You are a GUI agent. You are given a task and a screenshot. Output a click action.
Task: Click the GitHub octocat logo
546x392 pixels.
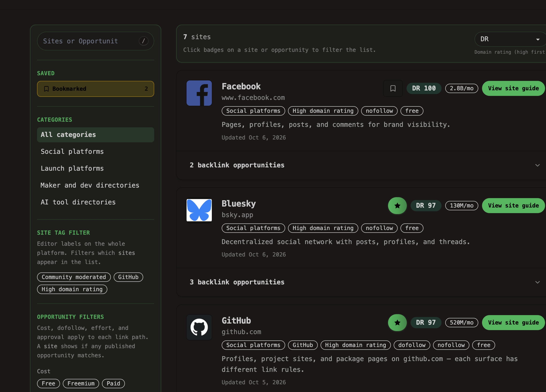pyautogui.click(x=199, y=327)
